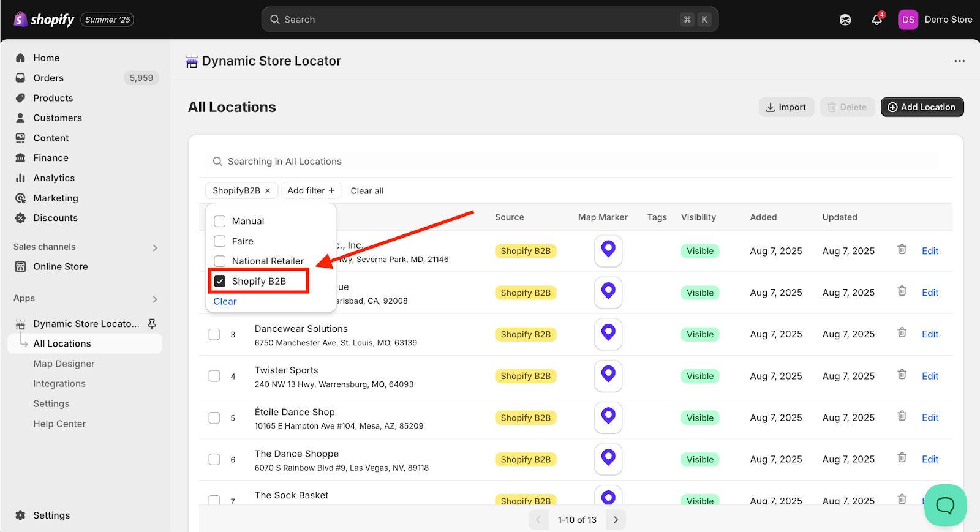980x532 pixels.
Task: Click the Summer '25 badge
Action: [x=108, y=20]
